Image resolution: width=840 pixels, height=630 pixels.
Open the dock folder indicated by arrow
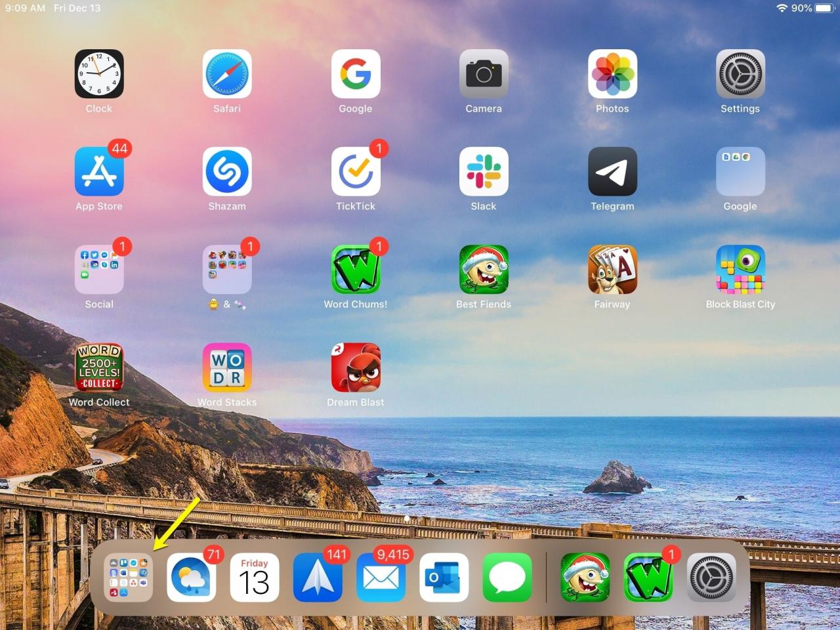(x=129, y=577)
